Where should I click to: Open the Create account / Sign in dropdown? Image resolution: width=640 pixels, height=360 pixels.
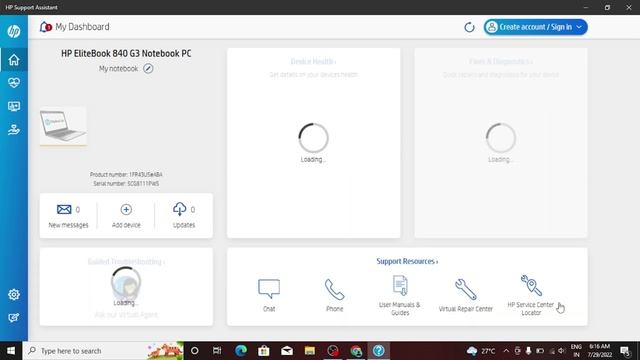coord(536,27)
